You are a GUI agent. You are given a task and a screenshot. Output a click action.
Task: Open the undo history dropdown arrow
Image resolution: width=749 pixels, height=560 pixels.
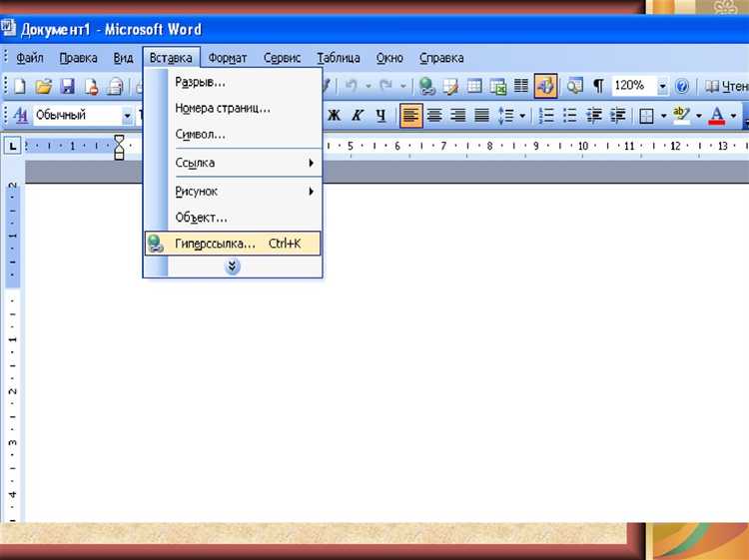tap(369, 87)
